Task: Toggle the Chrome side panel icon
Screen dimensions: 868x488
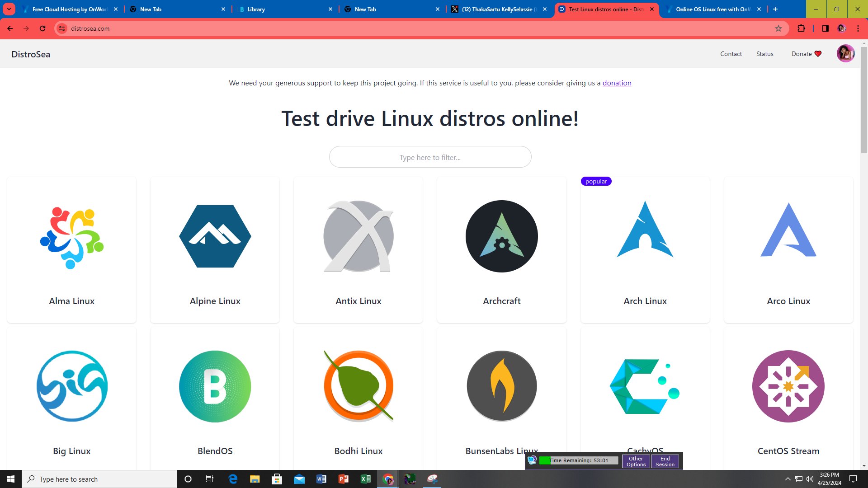Action: tap(825, 28)
